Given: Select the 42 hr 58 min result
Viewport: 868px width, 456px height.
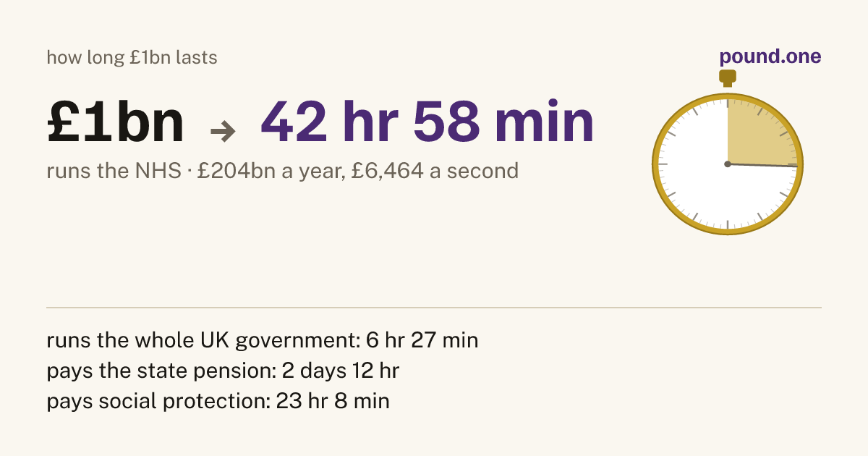Looking at the screenshot, I should pos(427,122).
